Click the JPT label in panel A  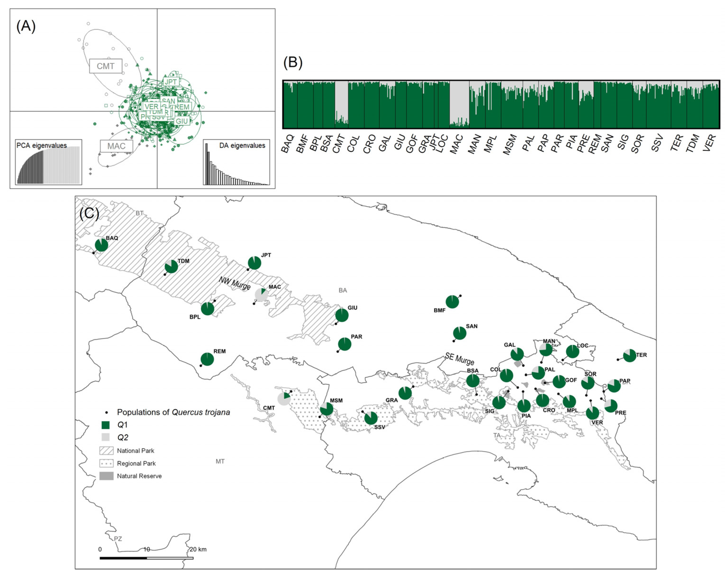click(171, 82)
